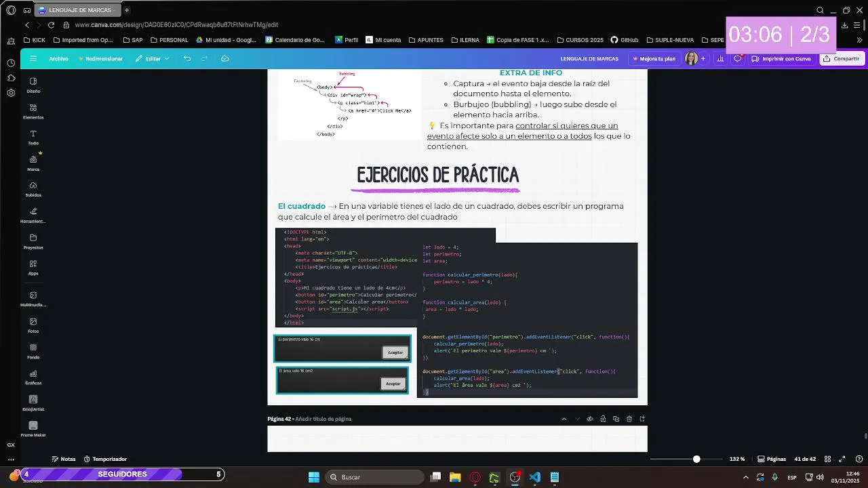The width and height of the screenshot is (868, 488).
Task: Toggle the Páginas thumbnail view
Action: tap(772, 459)
